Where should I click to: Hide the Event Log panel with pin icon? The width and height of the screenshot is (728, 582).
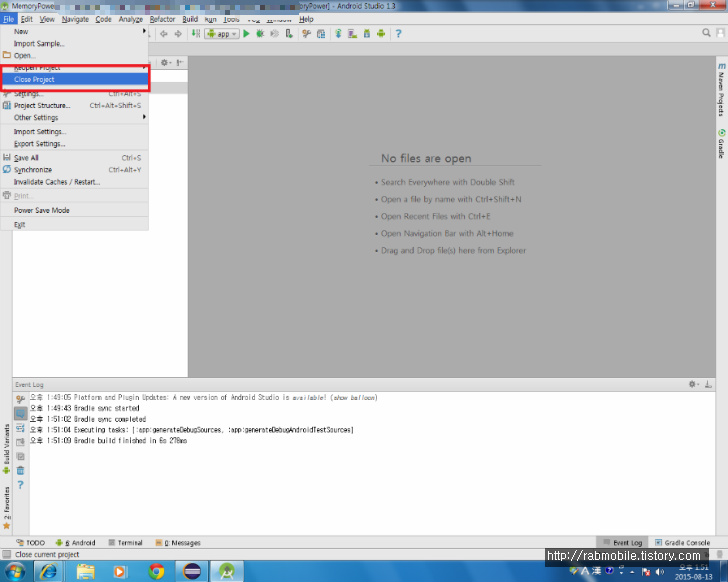point(708,384)
